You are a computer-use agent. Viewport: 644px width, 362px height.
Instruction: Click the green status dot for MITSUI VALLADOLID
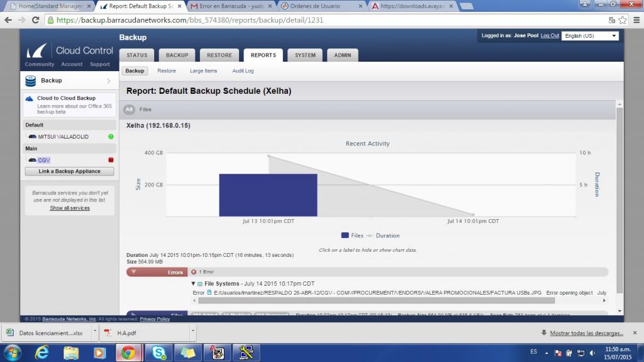(111, 137)
